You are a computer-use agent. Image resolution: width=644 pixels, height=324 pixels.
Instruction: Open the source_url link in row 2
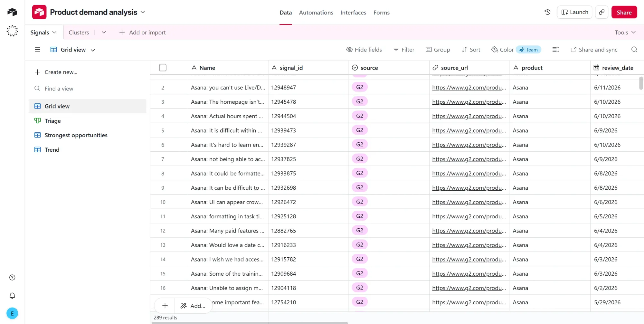[x=469, y=88]
